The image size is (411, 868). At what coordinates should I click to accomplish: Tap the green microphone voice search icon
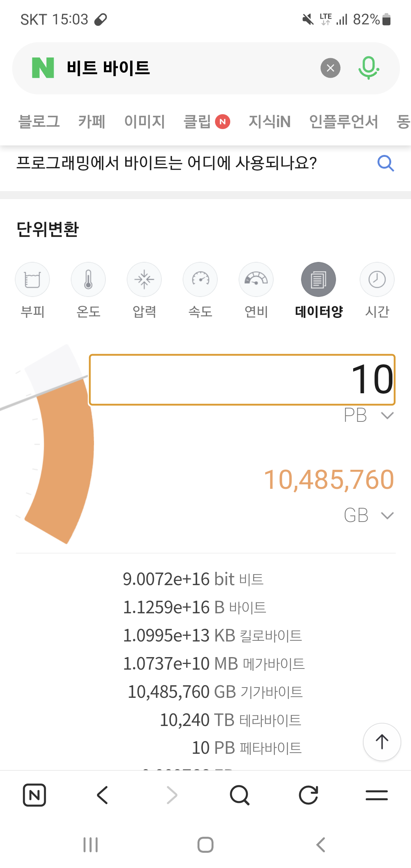pyautogui.click(x=368, y=68)
